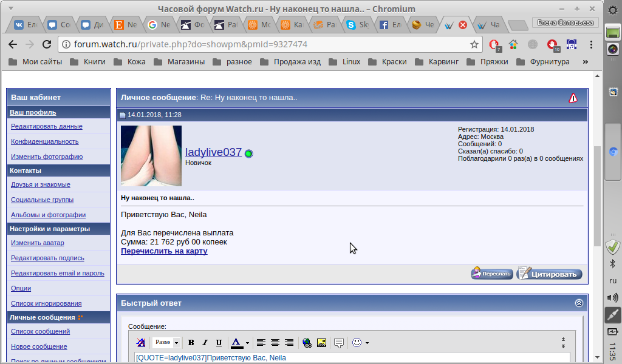The width and height of the screenshot is (622, 364).
Task: Click the Underline formatting icon
Action: pos(219,343)
